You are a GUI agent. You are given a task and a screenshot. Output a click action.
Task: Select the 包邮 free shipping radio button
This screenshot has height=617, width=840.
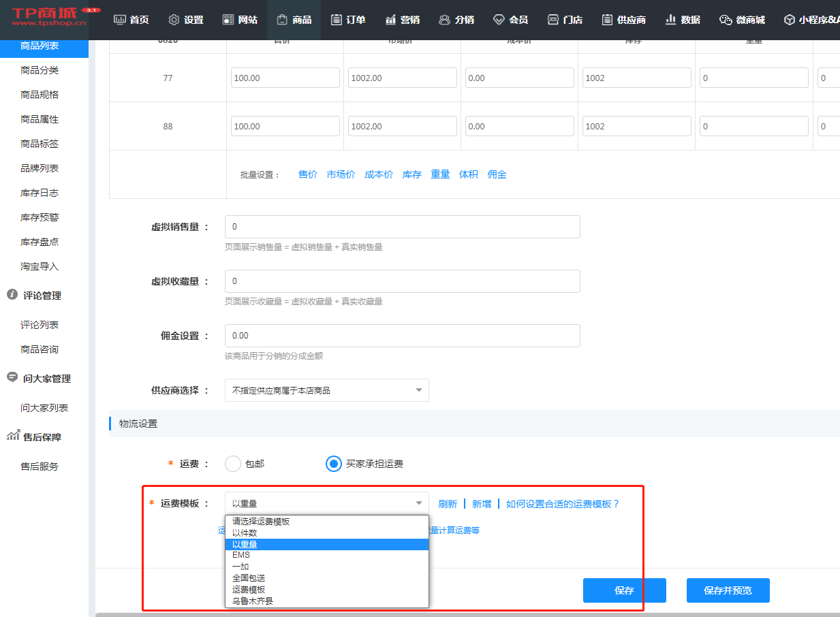(x=233, y=464)
